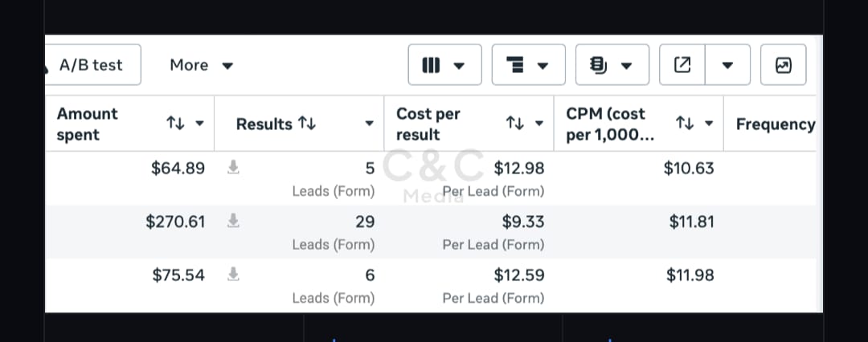
Task: Click the Export share icon button
Action: (x=682, y=65)
